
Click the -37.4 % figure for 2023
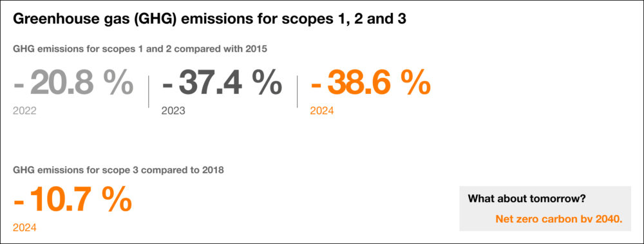[222, 84]
